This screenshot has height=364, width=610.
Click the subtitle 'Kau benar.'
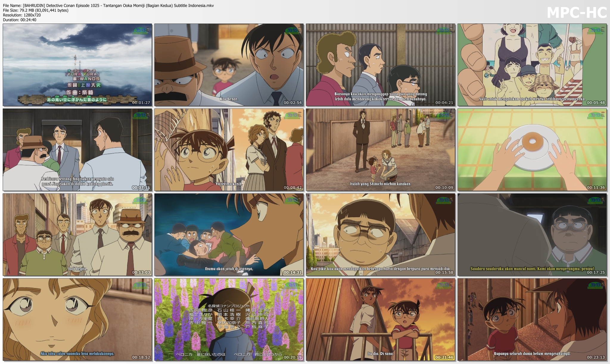tap(229, 99)
